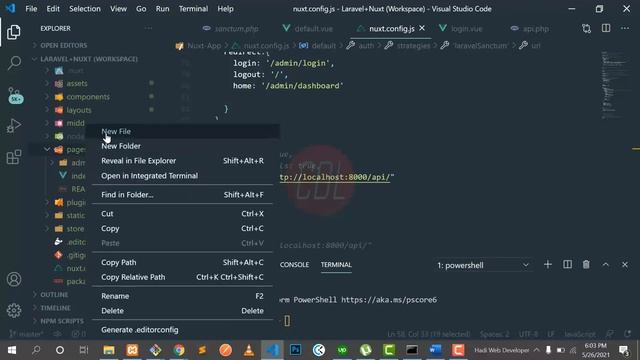Screen dimensions: 640x360
Task: Open the Windows notification center icon
Action: (x=623, y=350)
